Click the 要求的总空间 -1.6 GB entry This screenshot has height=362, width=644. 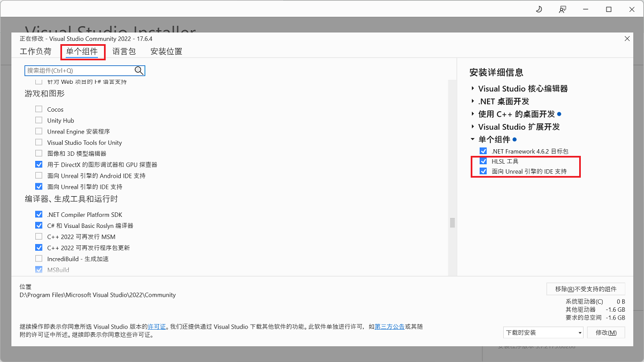pos(595,318)
